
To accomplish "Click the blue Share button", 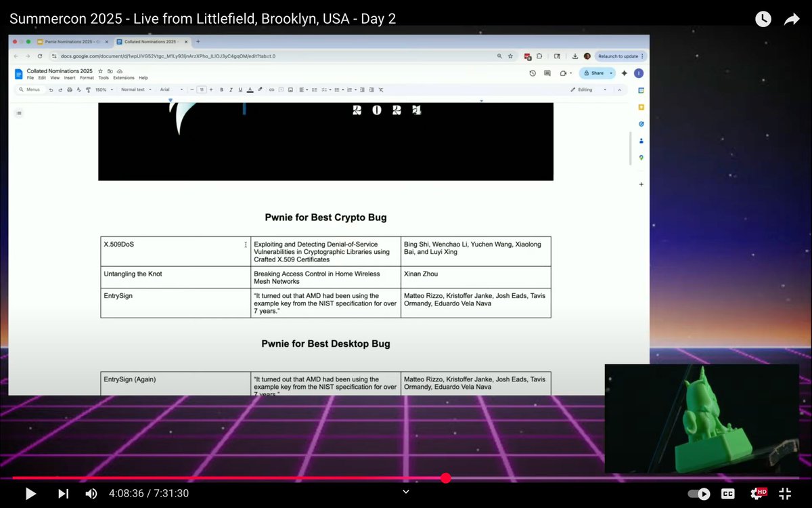I will click(x=596, y=73).
